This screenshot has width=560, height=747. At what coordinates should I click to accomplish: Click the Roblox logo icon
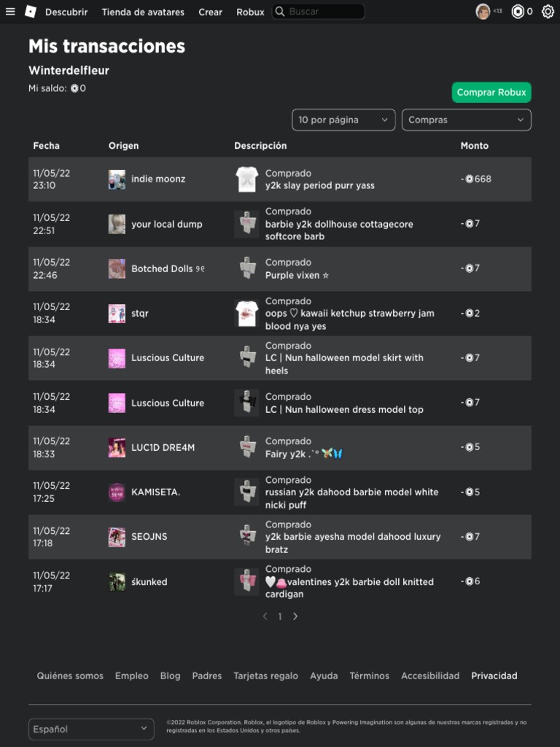pos(31,12)
